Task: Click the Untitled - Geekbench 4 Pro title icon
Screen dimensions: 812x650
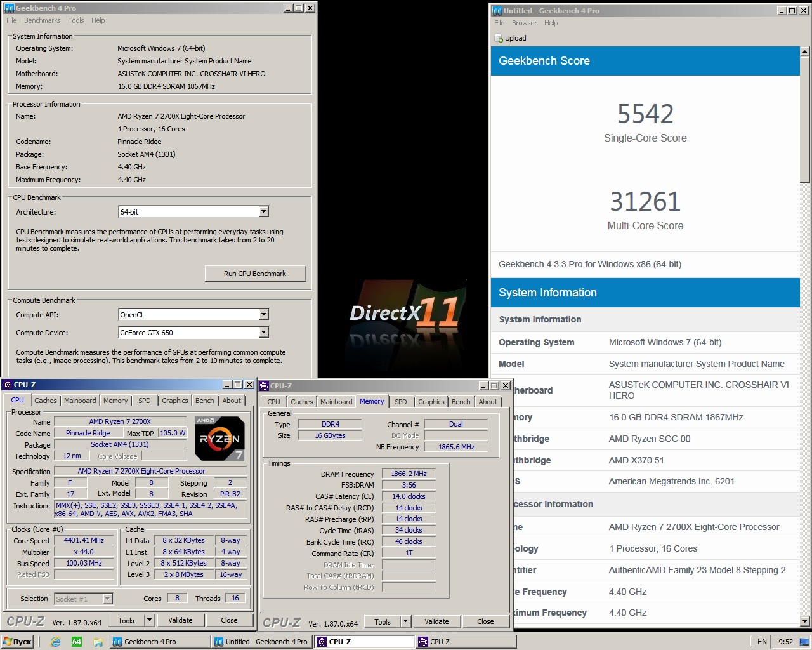Action: (x=497, y=11)
